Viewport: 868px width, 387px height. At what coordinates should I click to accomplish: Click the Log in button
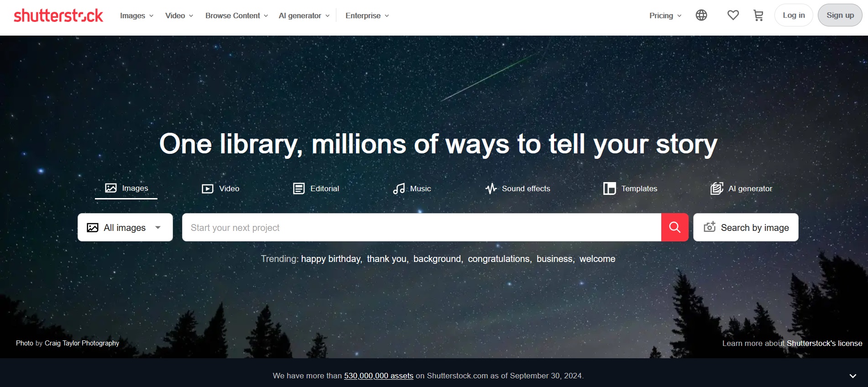tap(793, 15)
